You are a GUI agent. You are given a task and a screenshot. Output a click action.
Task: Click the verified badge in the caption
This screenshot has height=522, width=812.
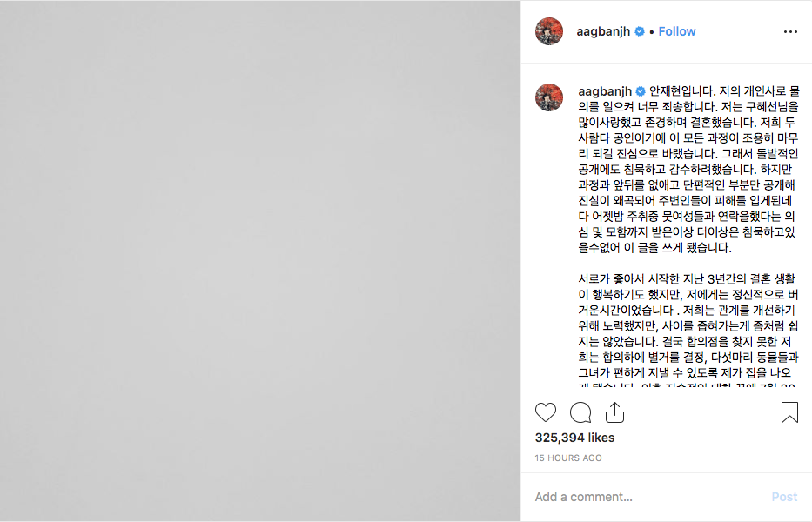tap(641, 91)
